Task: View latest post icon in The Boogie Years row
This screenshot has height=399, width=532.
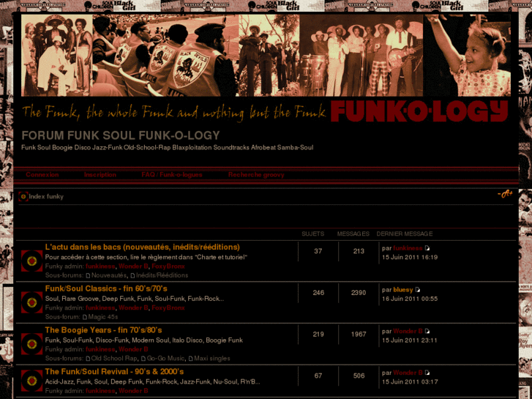Action: pyautogui.click(x=427, y=332)
